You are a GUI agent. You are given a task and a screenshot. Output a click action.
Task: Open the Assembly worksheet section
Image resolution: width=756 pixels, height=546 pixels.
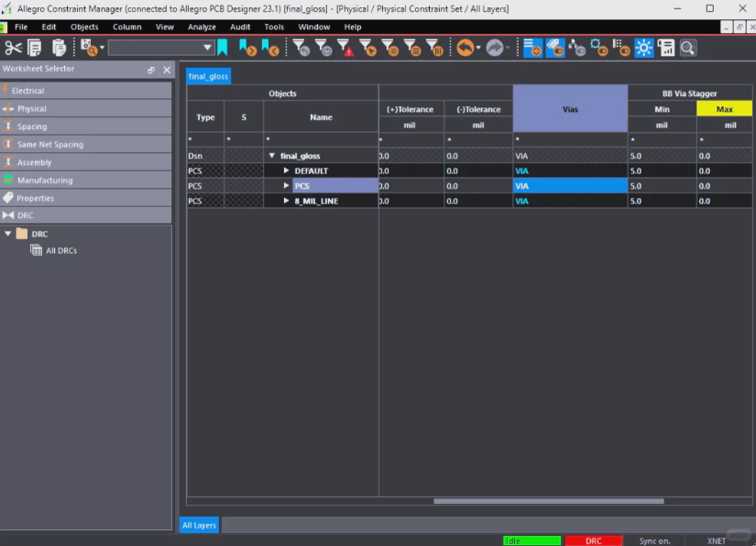(x=86, y=162)
